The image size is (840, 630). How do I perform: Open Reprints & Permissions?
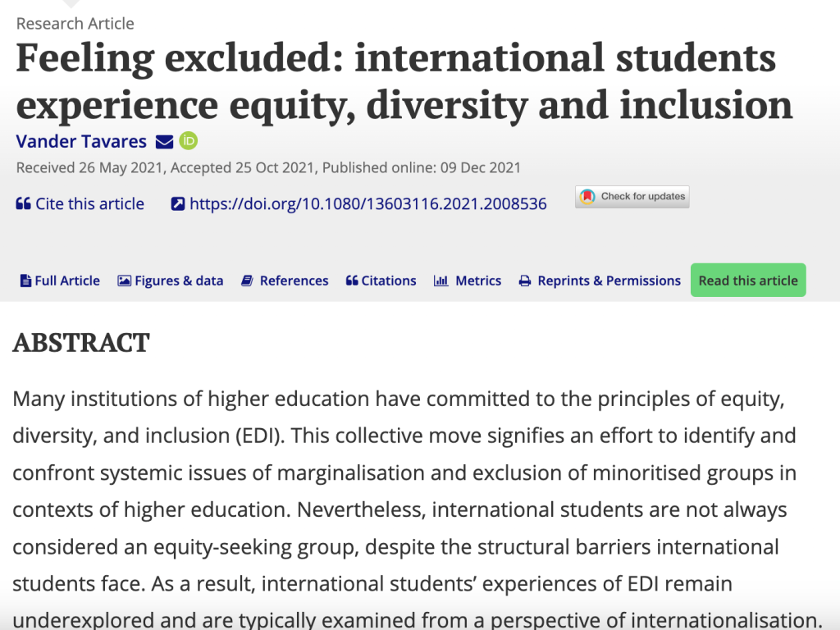tap(600, 281)
